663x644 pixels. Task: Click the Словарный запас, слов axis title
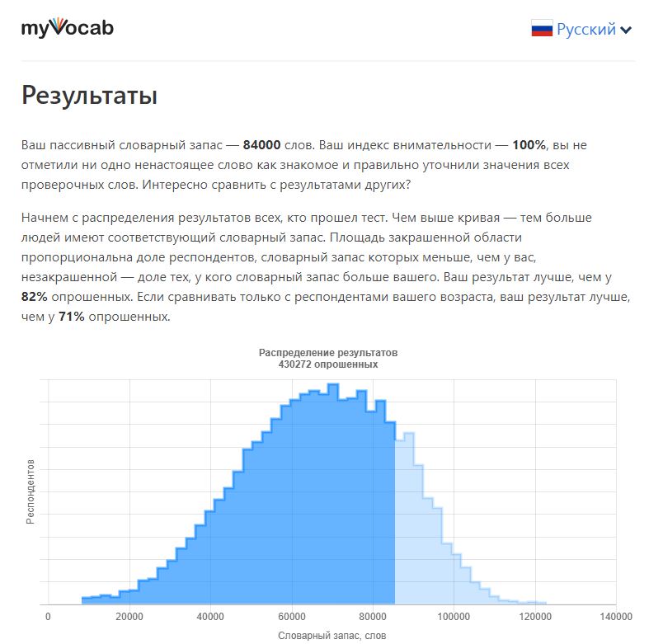pos(332,636)
